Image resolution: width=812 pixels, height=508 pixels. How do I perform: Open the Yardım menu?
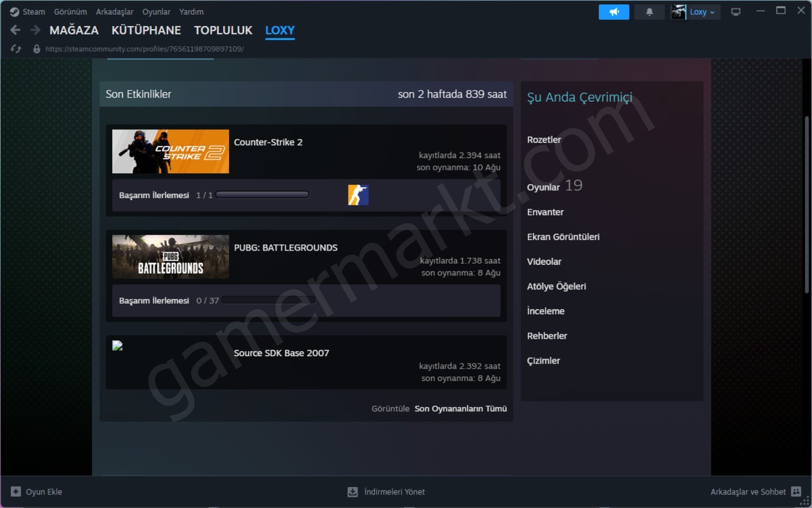191,12
